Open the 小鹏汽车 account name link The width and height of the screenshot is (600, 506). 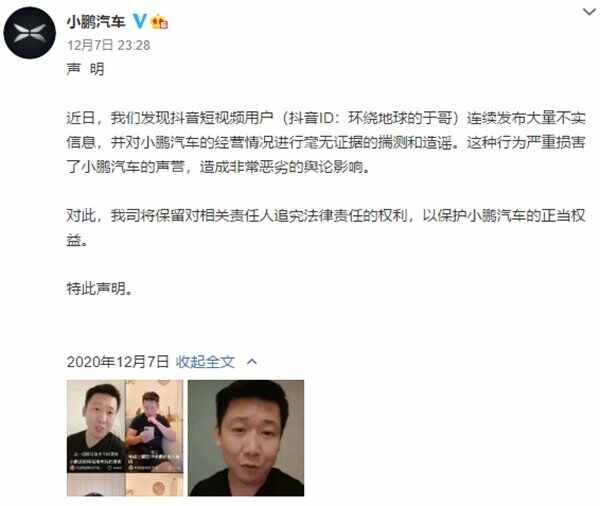[x=96, y=21]
